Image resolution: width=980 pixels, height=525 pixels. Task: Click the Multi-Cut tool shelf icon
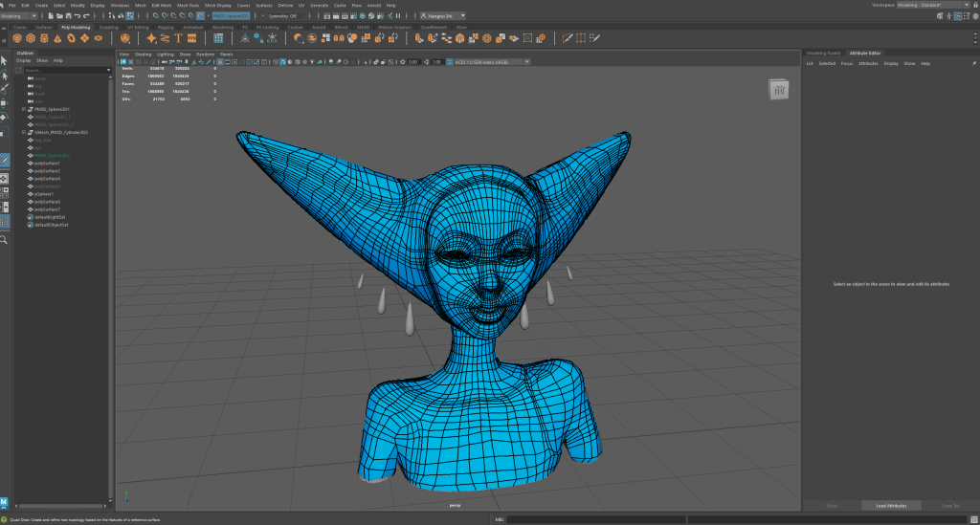coord(568,38)
